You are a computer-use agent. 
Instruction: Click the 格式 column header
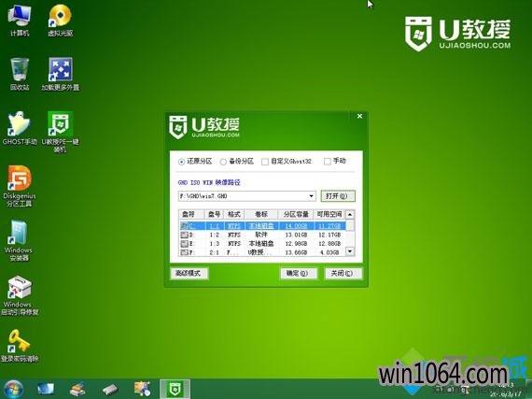[234, 214]
